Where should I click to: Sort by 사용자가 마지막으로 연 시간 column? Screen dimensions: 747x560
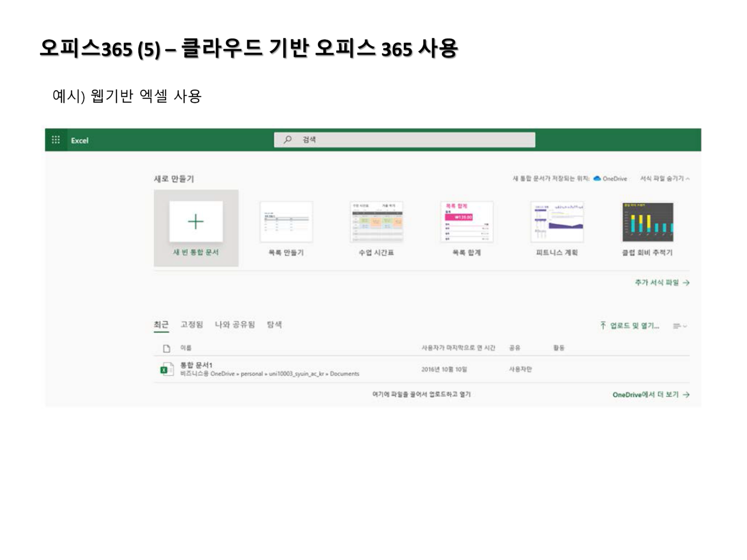pos(458,348)
